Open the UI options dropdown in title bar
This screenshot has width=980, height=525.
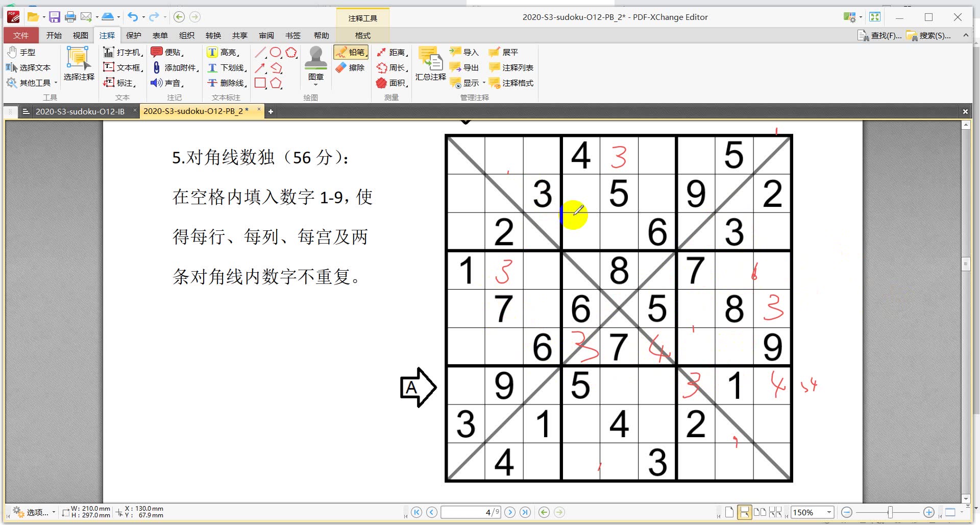[x=861, y=17]
